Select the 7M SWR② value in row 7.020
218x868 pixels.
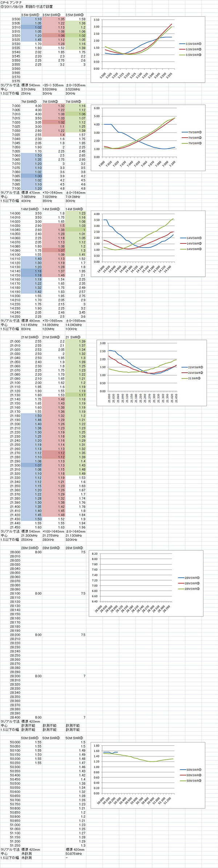click(x=61, y=122)
